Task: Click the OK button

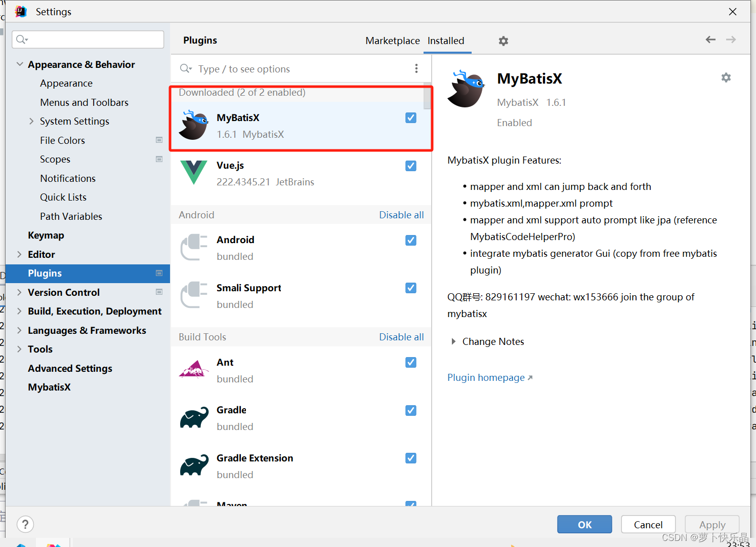Action: tap(584, 524)
